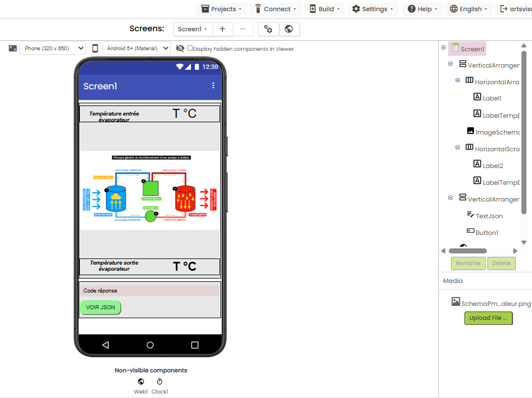Open the Phone (320 x 650) size dropdown

(x=52, y=49)
